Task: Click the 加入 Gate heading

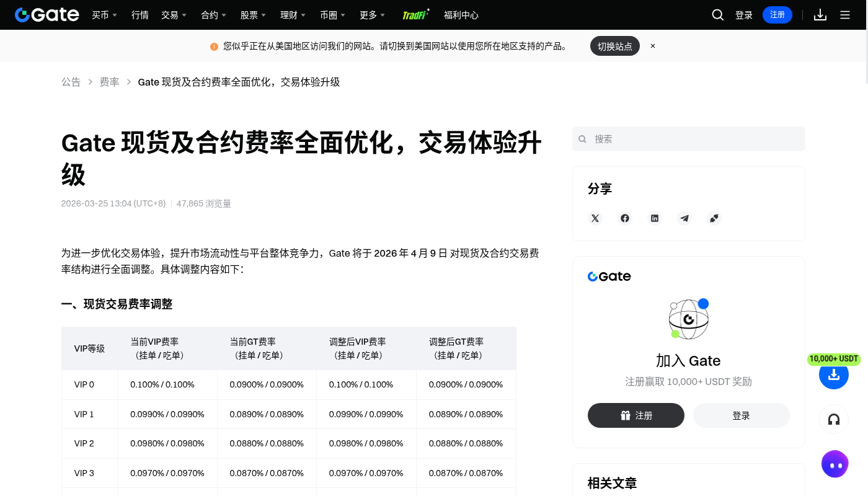Action: point(688,361)
